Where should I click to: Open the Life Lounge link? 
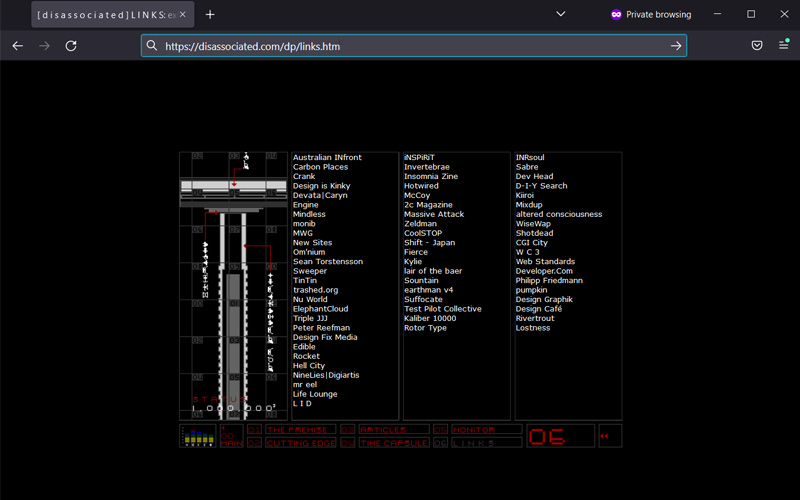pos(315,394)
